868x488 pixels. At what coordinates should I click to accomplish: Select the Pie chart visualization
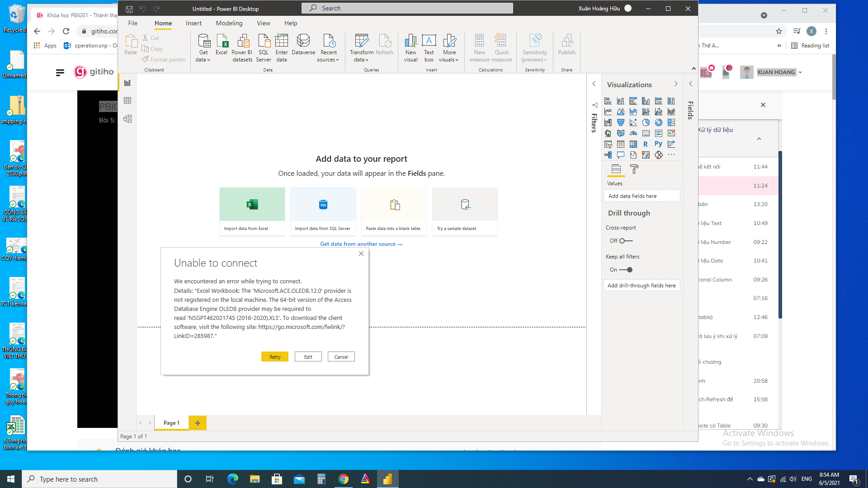pos(646,122)
